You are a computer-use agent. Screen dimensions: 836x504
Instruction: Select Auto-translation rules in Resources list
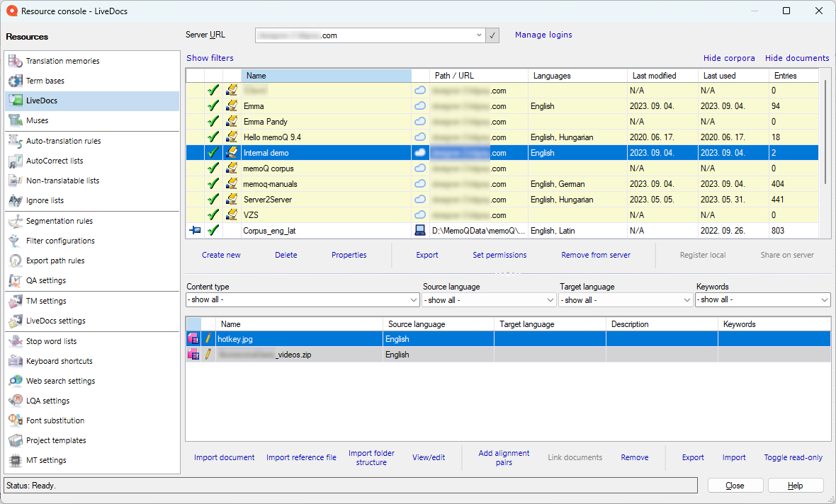click(63, 142)
